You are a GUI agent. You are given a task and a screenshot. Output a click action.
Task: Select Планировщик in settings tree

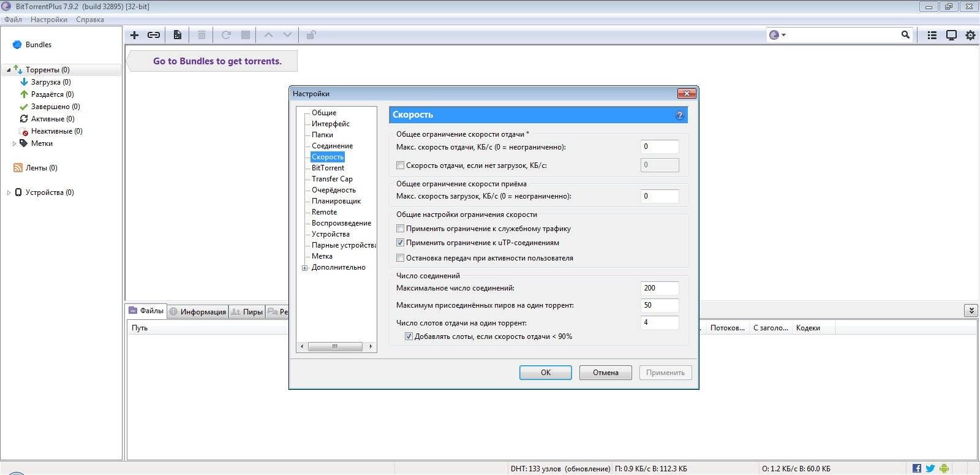point(336,201)
